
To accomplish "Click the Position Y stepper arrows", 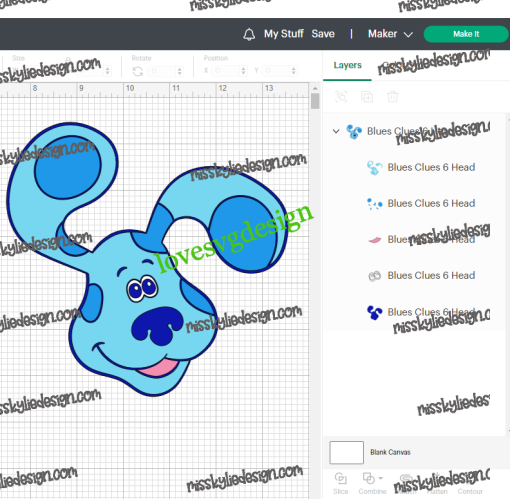I will tap(294, 71).
